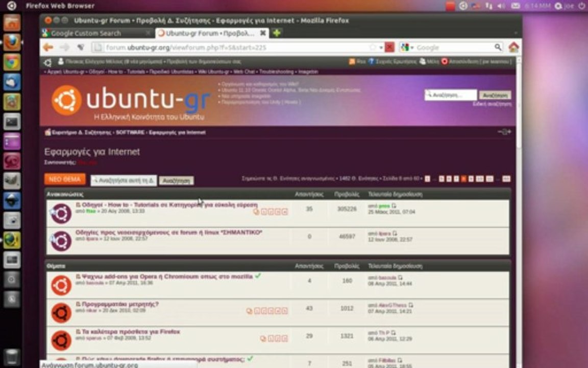This screenshot has height=368, width=588.
Task: Click the Web Chat link in top links
Action: point(244,72)
